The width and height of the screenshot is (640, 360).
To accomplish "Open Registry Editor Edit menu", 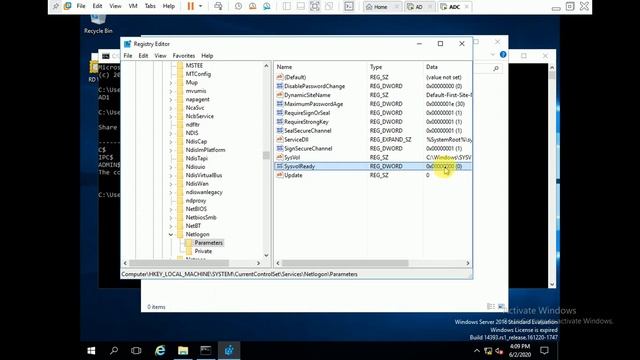I will [x=143, y=56].
